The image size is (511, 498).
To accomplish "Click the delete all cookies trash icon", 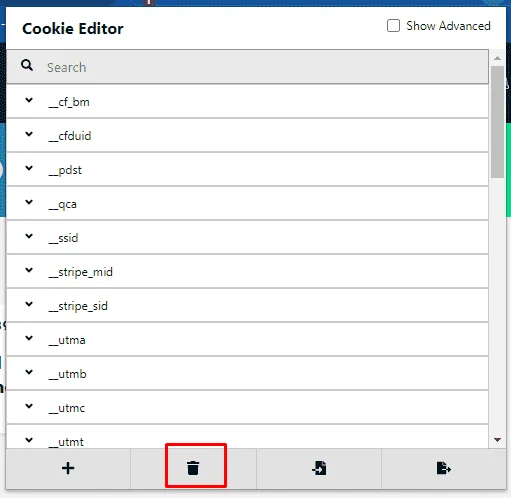I will pos(193,468).
